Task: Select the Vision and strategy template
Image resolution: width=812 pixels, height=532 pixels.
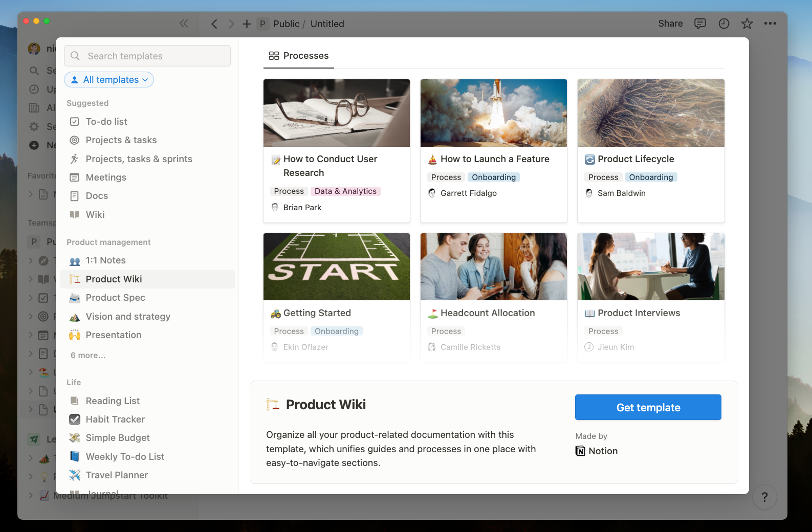Action: (147, 317)
